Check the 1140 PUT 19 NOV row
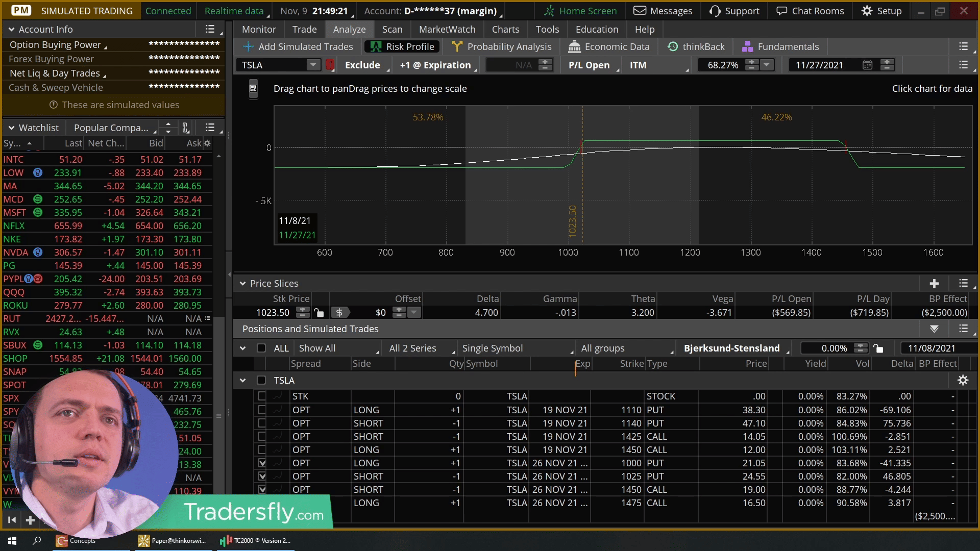Viewport: 980px width, 551px height. pos(262,423)
